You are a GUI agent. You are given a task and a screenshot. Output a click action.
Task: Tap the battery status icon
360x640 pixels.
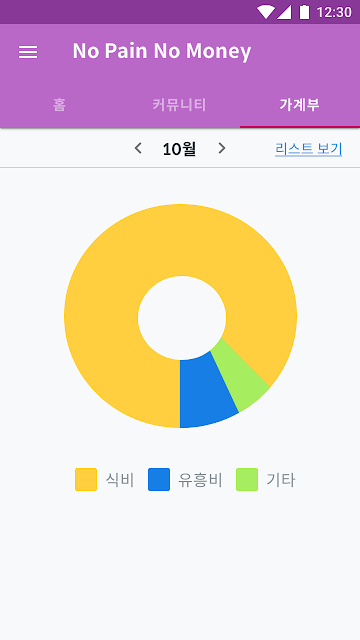[304, 12]
